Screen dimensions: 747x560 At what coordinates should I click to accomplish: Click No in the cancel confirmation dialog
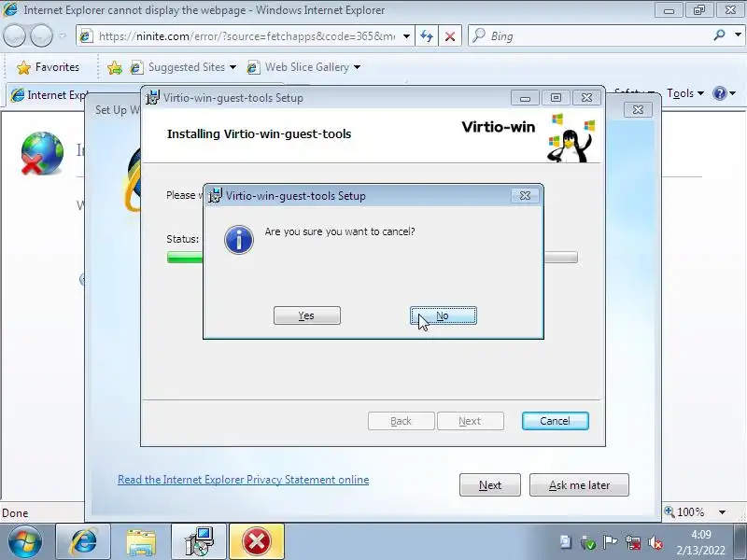pyautogui.click(x=443, y=315)
